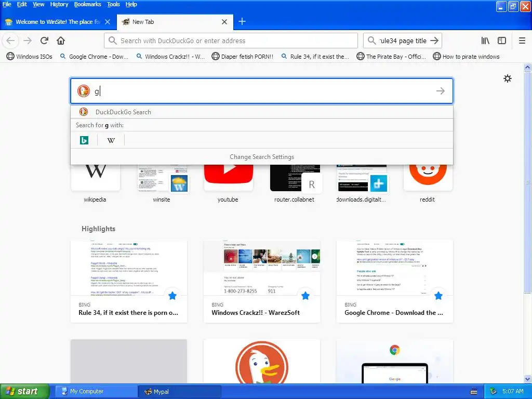Open the Tools menu
This screenshot has height=399, width=532.
(x=113, y=4)
